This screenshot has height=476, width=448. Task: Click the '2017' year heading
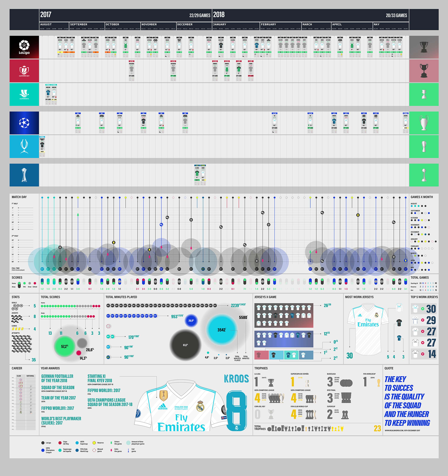point(46,15)
